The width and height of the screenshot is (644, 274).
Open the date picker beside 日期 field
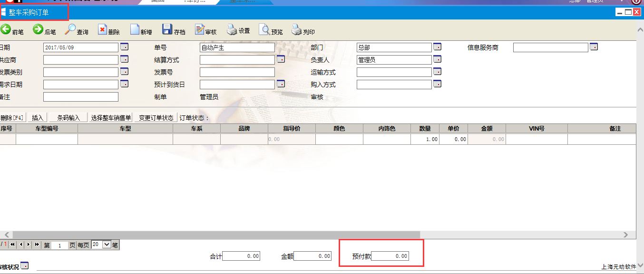click(124, 47)
